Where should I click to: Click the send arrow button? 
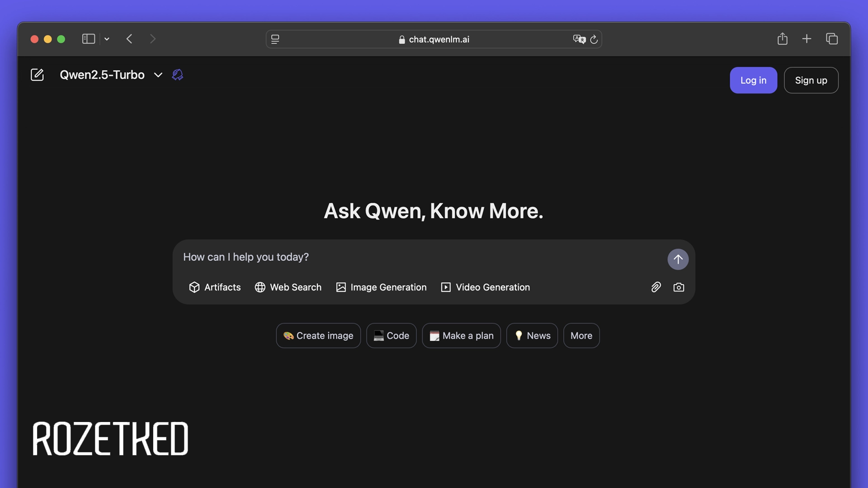[x=678, y=259]
